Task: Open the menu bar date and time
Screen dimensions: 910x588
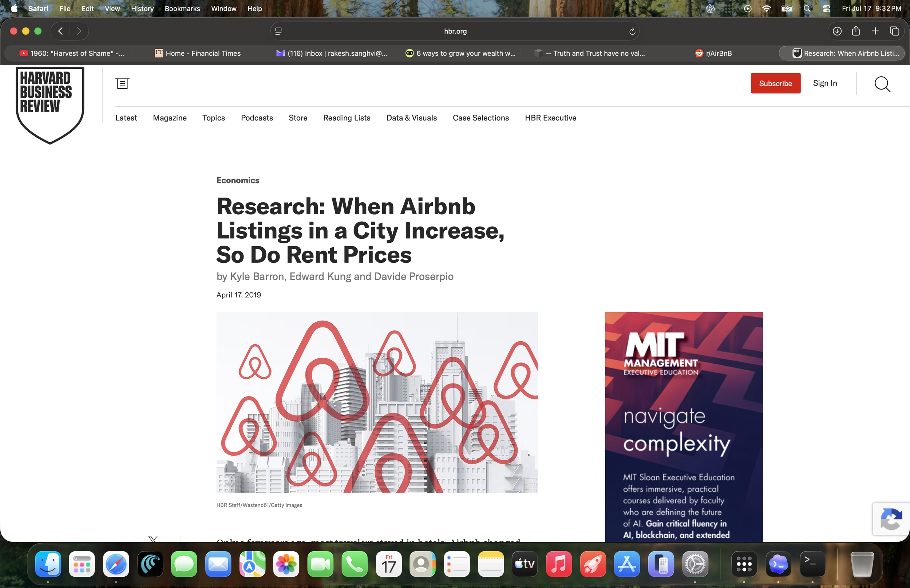Action: [x=871, y=8]
